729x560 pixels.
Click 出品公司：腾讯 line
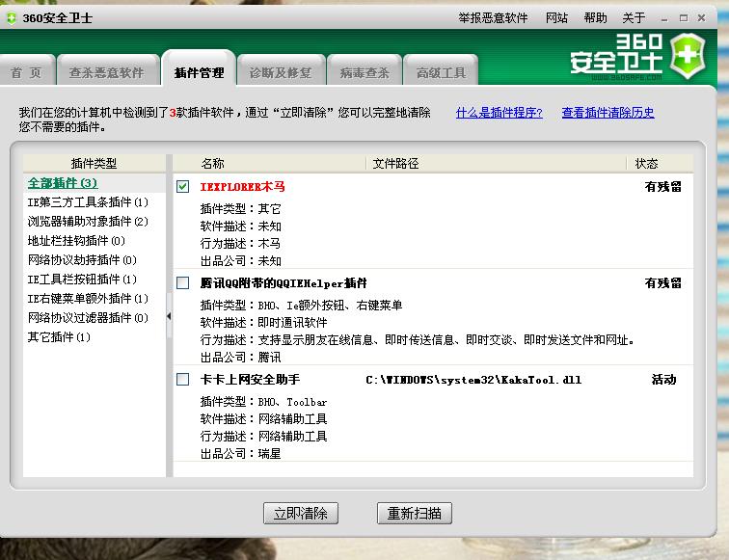[240, 358]
